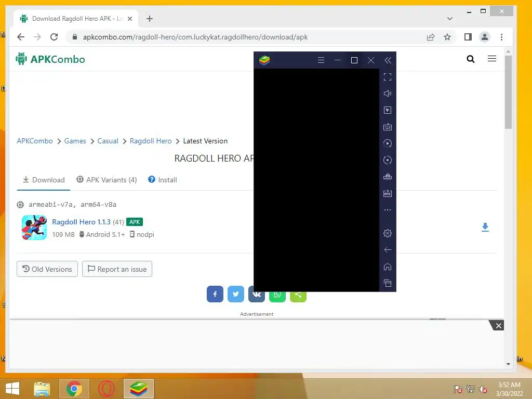Open BlueStacks recent apps icon
This screenshot has height=399, width=532.
point(388,283)
